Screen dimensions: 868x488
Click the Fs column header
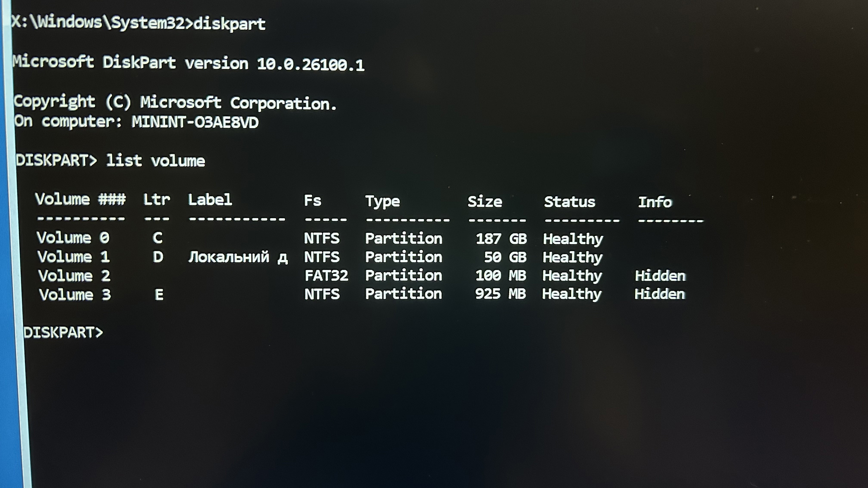[312, 201]
